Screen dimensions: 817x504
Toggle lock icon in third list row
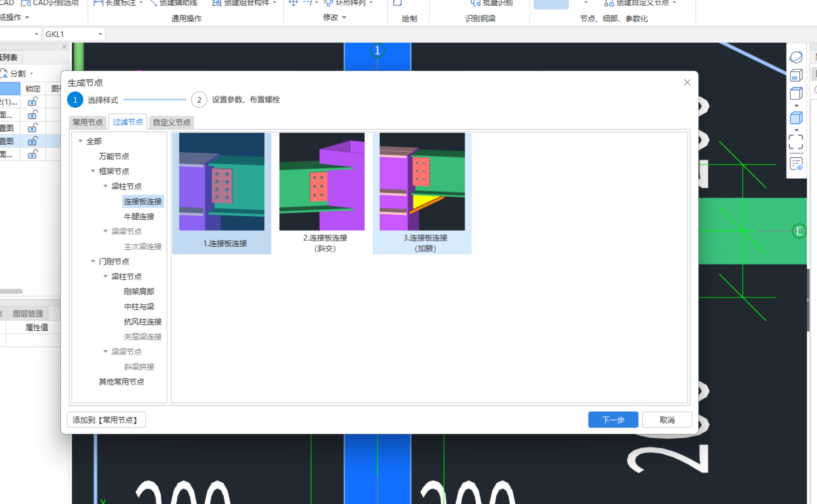point(33,128)
